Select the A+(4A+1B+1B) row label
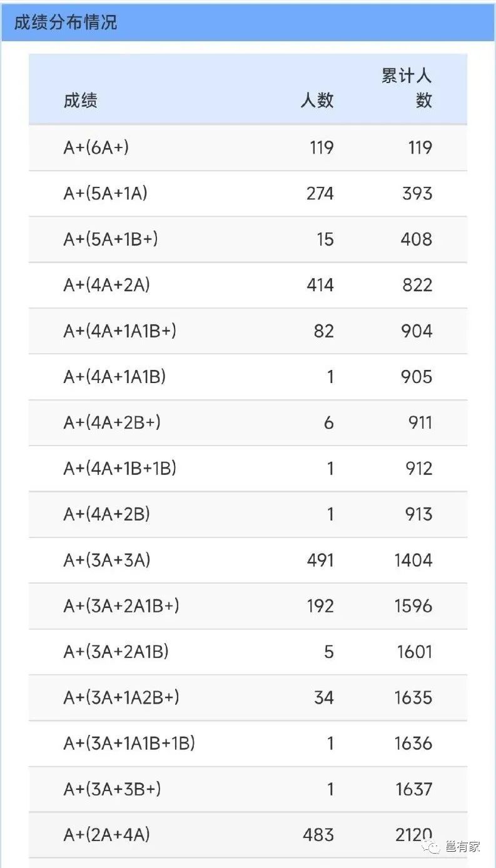Image resolution: width=496 pixels, height=868 pixels. tap(119, 469)
